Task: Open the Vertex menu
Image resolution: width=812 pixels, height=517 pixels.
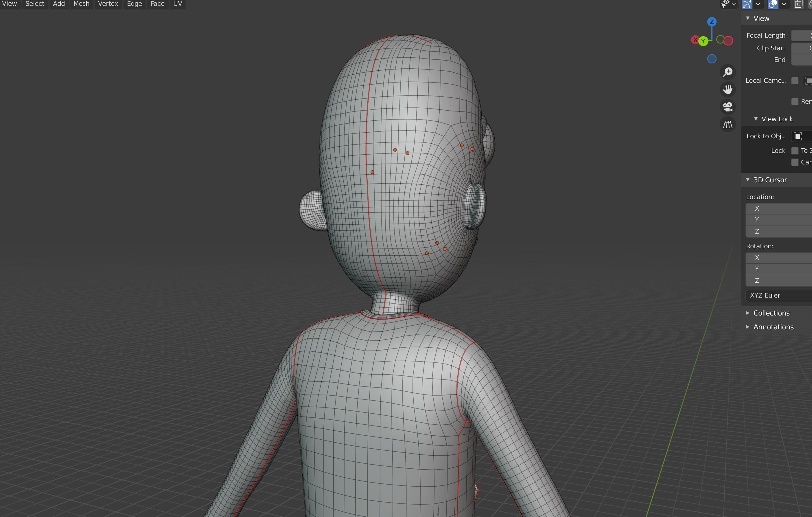Action: click(108, 4)
